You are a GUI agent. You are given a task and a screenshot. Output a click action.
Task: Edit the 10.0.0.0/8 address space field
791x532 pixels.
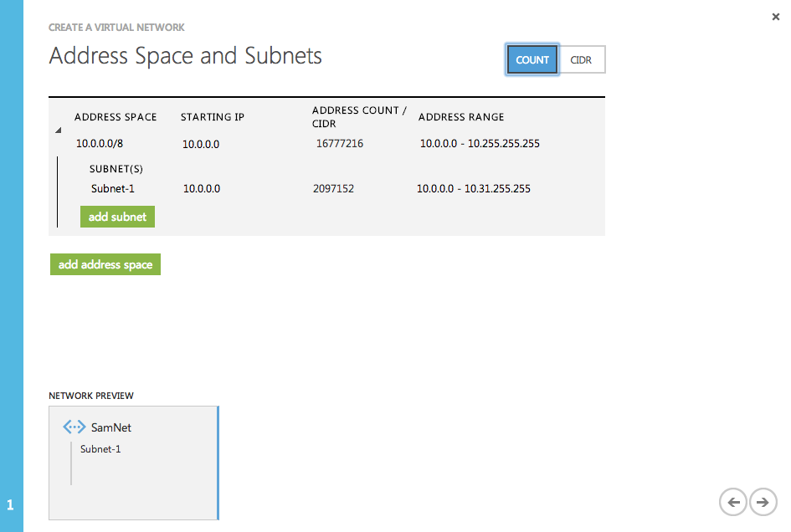(x=100, y=144)
